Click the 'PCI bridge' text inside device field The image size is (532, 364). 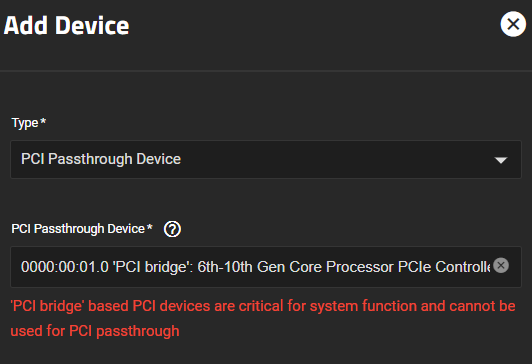(x=151, y=267)
